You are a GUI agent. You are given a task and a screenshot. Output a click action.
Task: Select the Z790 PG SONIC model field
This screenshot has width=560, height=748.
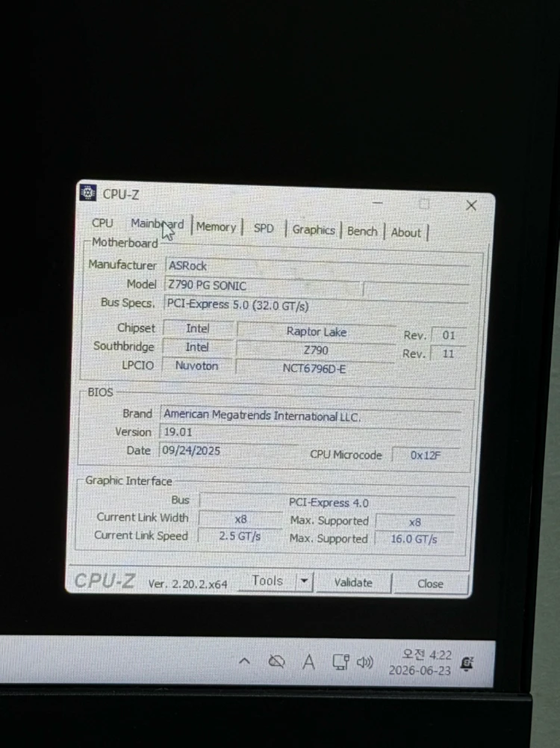[264, 285]
